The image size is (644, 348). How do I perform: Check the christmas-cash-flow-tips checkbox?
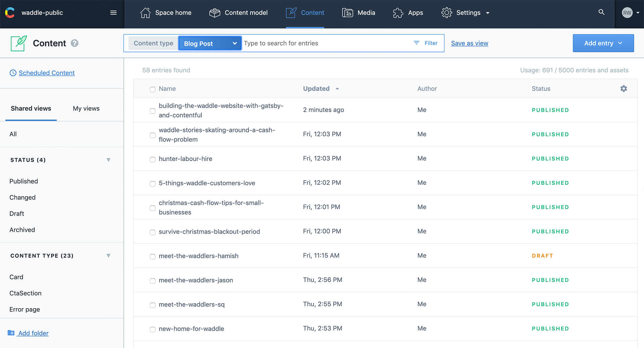[153, 208]
